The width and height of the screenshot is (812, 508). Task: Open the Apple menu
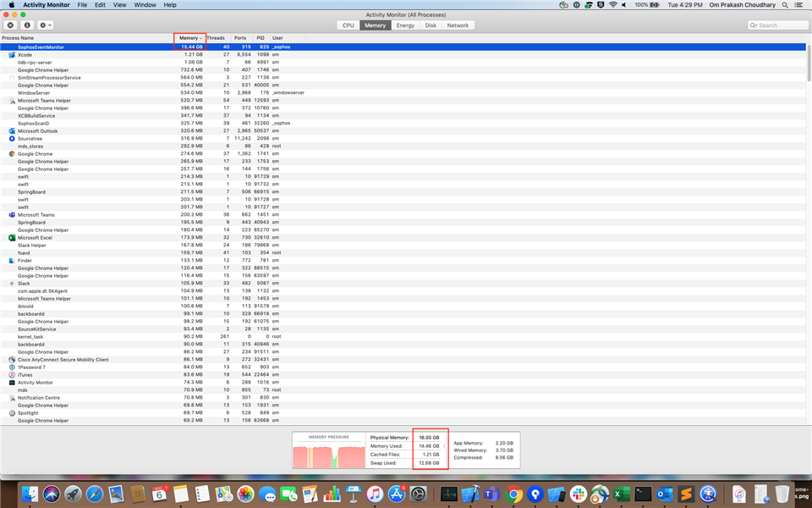(x=11, y=5)
